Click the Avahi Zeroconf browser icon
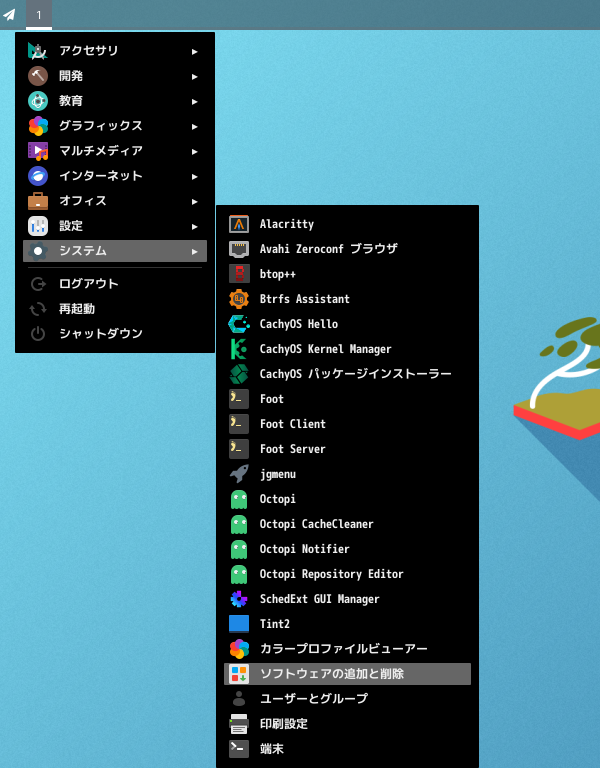Viewport: 600px width, 768px height. coord(239,249)
